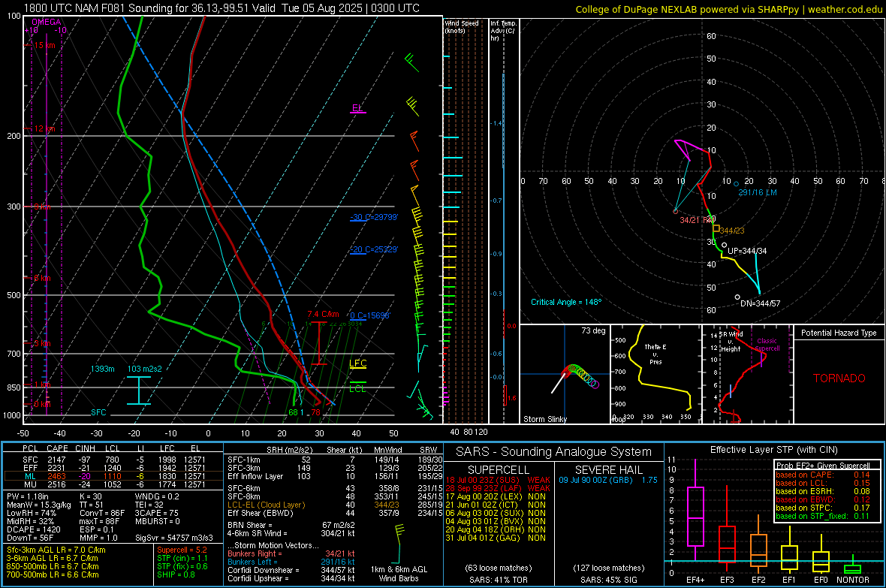Screen dimensions: 886x588
Task: Click 'Supercell = 5.2' composite value
Action: [182, 550]
